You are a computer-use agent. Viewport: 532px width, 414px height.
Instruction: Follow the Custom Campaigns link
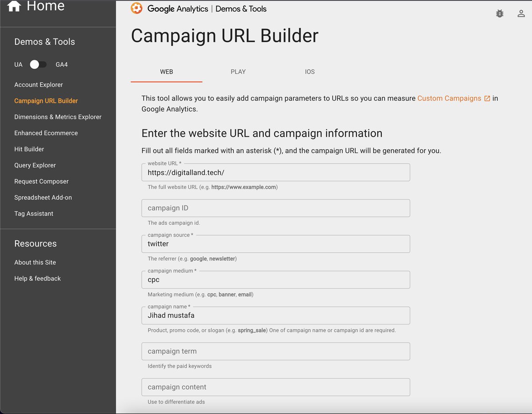(449, 98)
